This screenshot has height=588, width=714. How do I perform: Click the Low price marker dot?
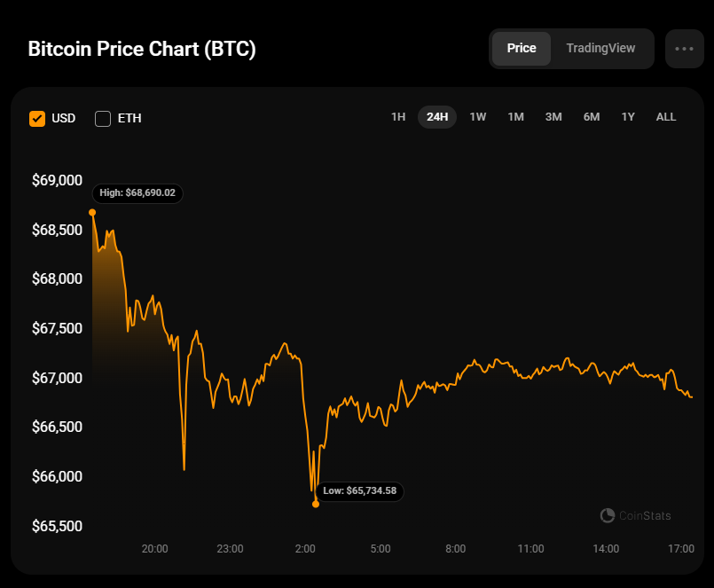(x=316, y=504)
